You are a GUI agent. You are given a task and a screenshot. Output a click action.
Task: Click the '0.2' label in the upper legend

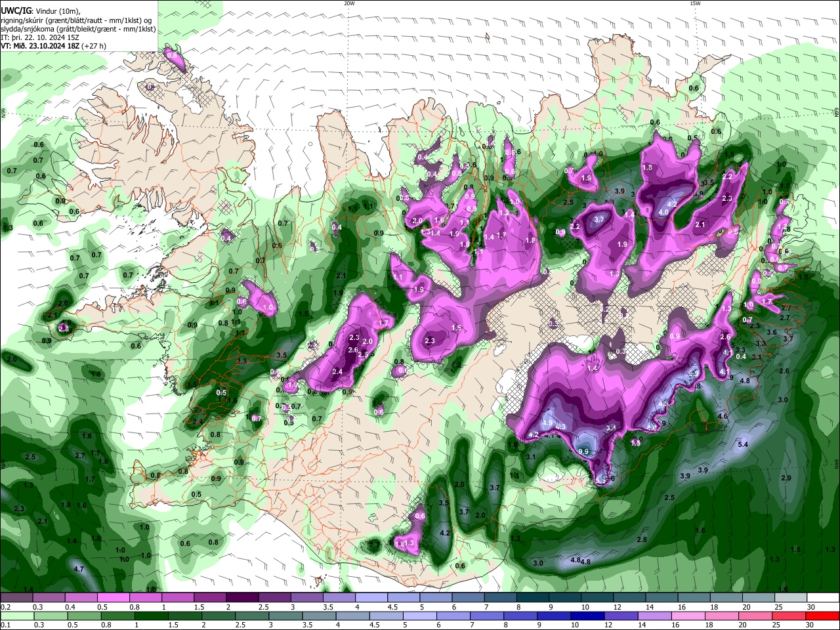5,607
